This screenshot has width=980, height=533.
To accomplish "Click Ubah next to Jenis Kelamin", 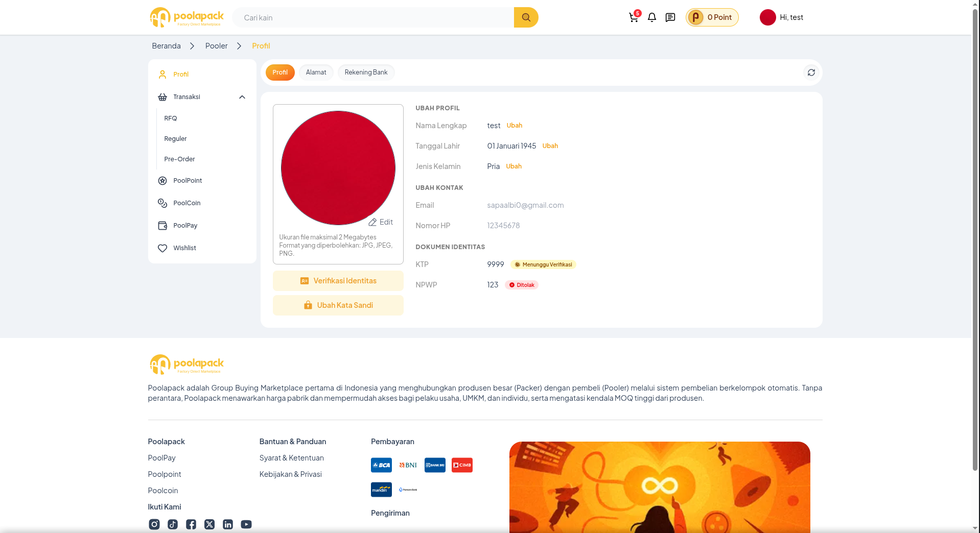I will pos(514,166).
